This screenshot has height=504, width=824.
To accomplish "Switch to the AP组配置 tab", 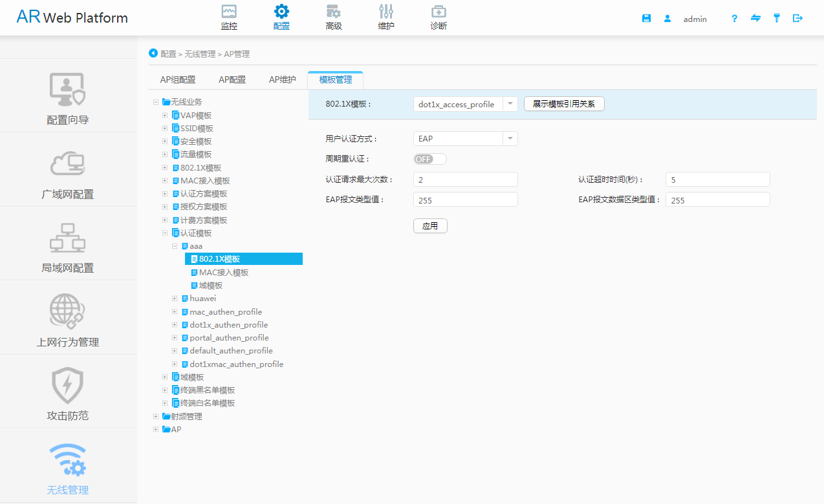I will pos(178,80).
